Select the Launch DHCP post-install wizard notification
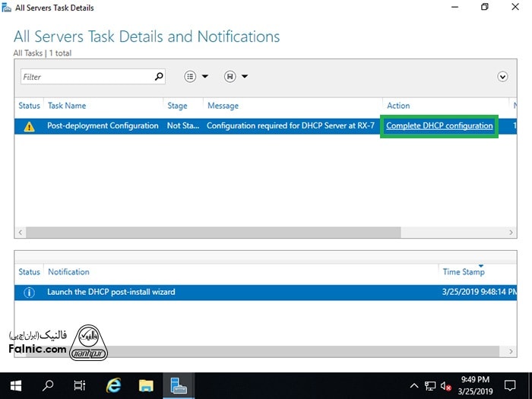The width and height of the screenshot is (532, 399). pos(111,292)
